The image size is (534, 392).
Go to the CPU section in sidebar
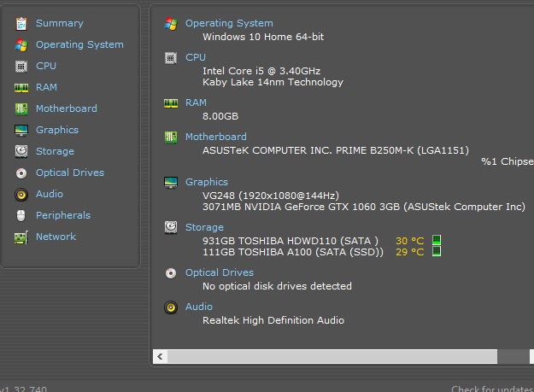[46, 66]
